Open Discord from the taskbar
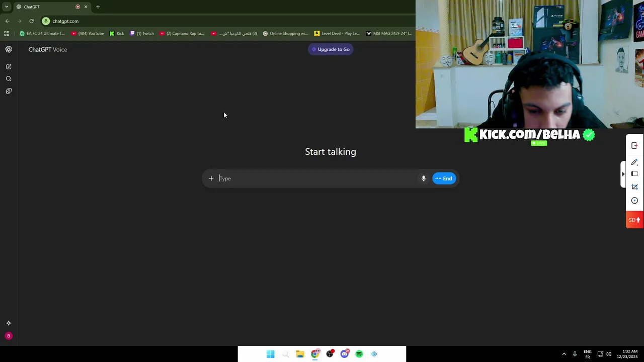 click(345, 354)
